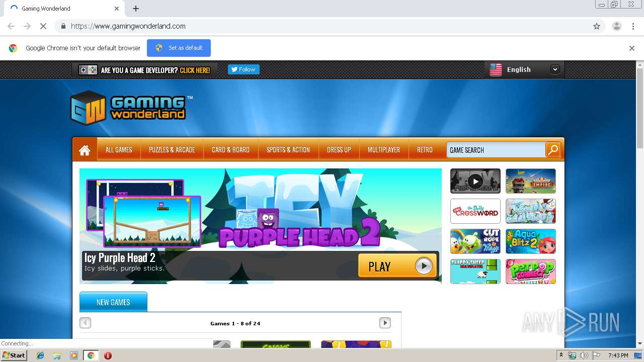This screenshot has height=362, width=644.
Task: Close the Gaming Wonderland tab
Action: pos(117,9)
